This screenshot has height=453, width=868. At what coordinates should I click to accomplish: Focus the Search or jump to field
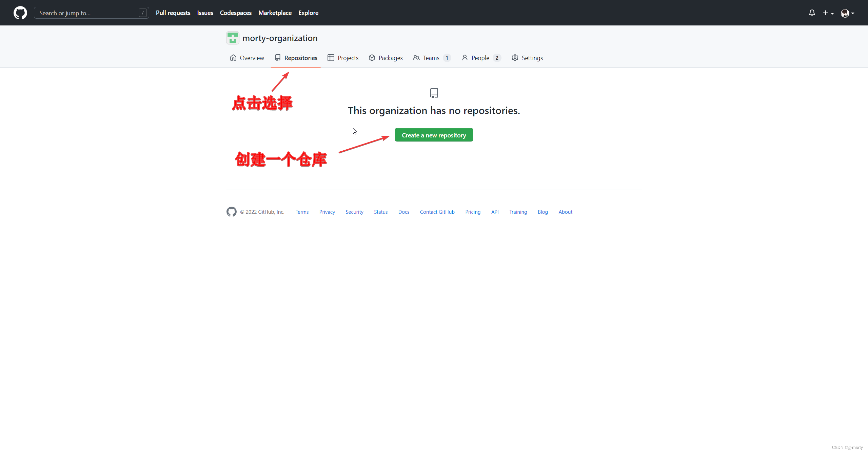91,13
